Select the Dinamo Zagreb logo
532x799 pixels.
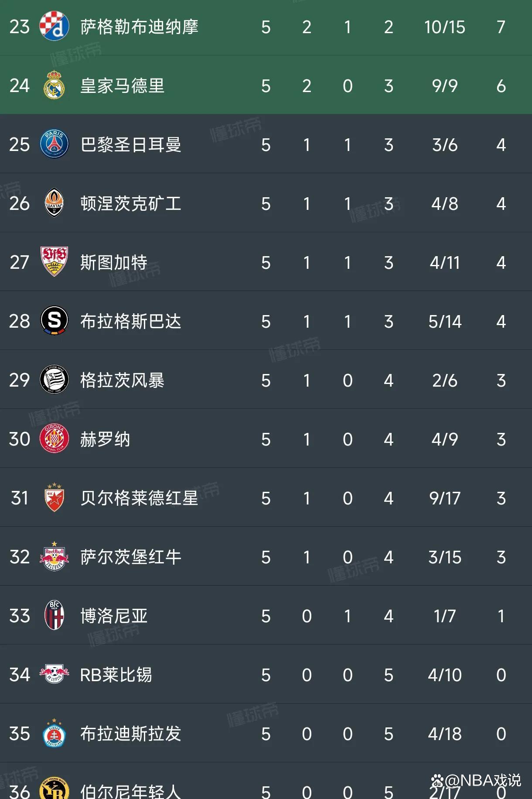coord(54,27)
